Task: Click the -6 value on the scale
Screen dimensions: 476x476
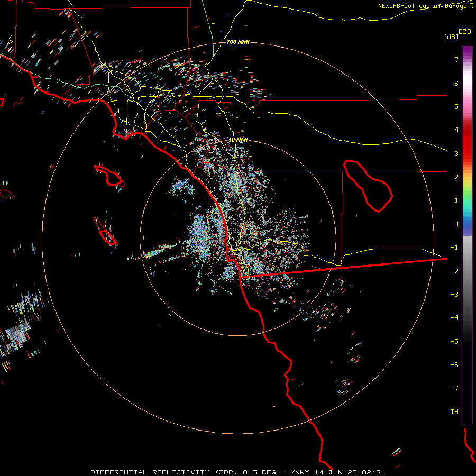Action: 454,365
